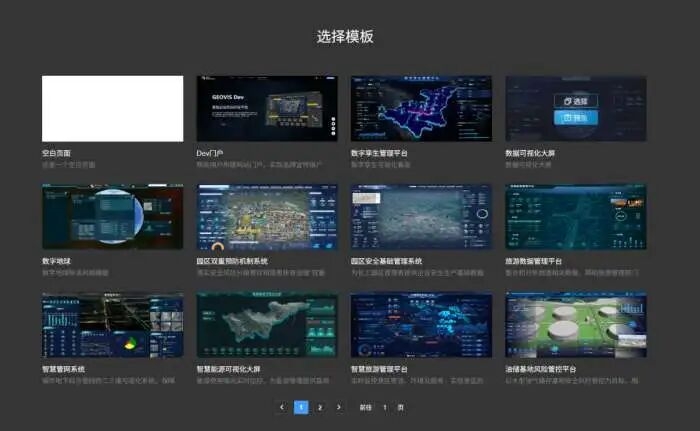
Task: Click the 智慧旅游管理平台 title
Action: [379, 369]
